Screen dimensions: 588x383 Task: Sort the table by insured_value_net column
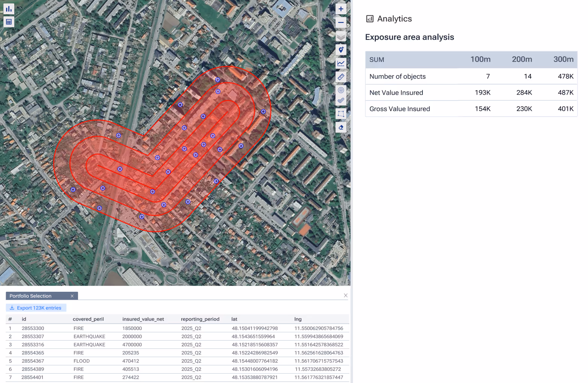coord(143,319)
